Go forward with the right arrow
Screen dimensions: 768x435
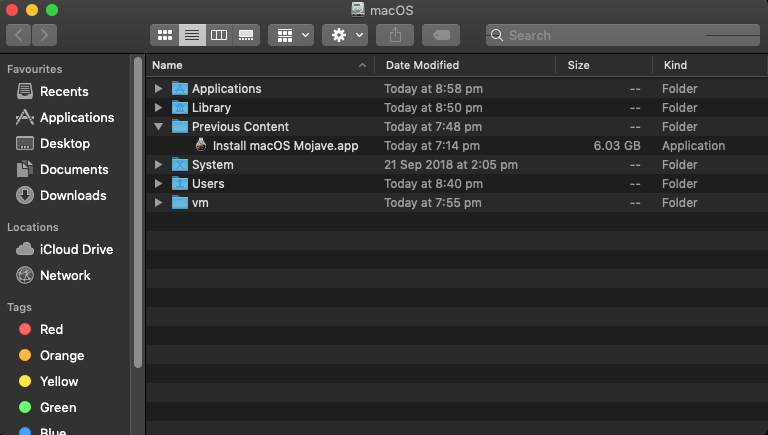[45, 35]
